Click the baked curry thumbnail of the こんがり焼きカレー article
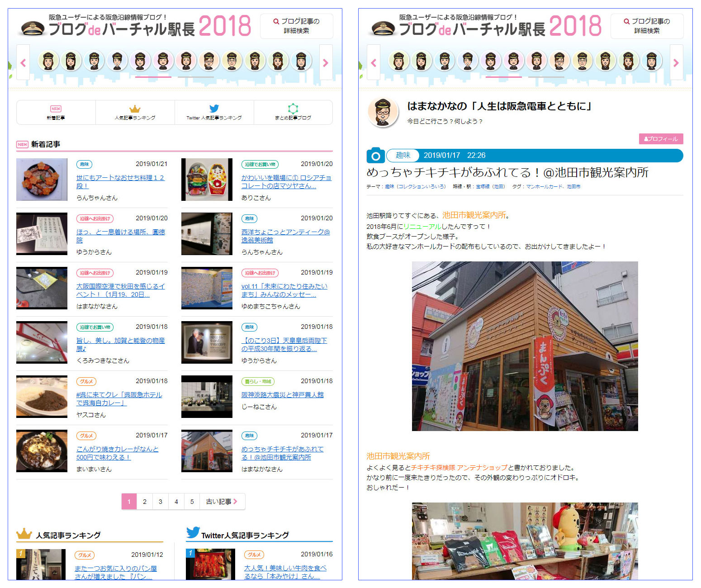The height and width of the screenshot is (588, 701). click(x=42, y=451)
